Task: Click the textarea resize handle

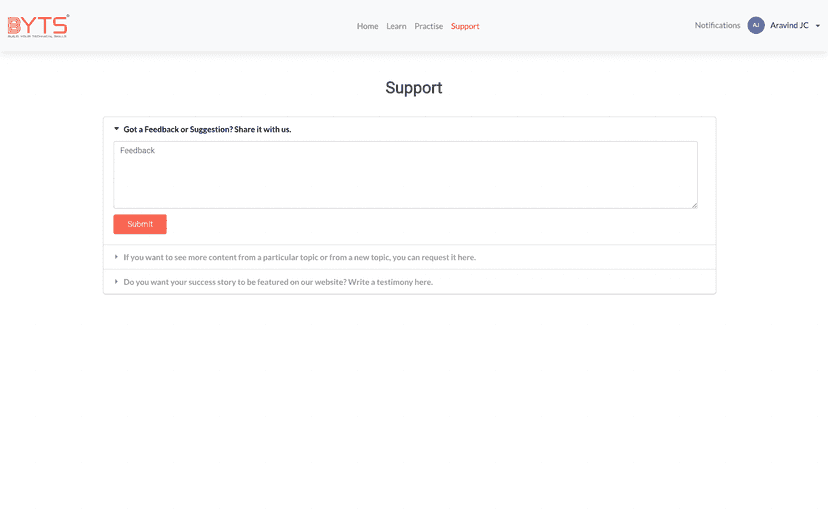Action: point(693,205)
